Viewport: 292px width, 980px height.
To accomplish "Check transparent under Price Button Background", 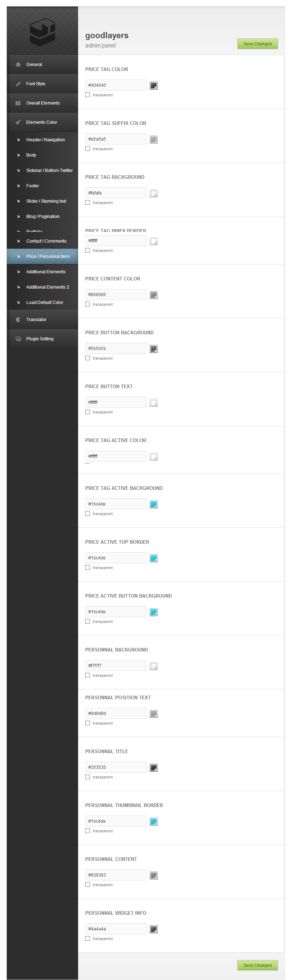I will click(87, 358).
